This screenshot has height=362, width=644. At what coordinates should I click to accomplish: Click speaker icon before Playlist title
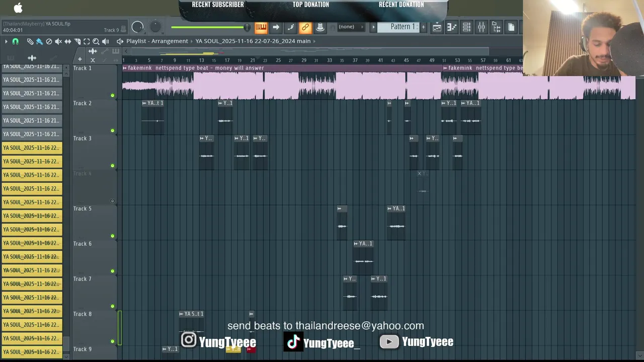[120, 41]
